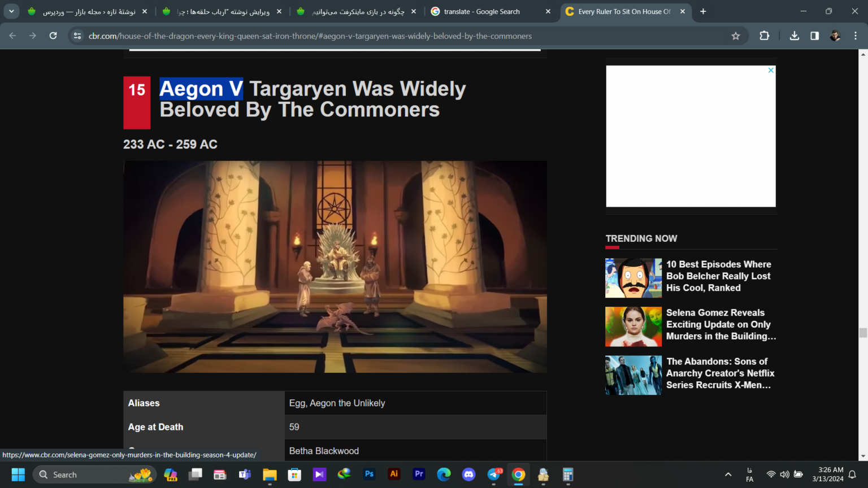This screenshot has height=488, width=868.
Task: Click the 'Age at Death' table label
Action: coord(155,427)
